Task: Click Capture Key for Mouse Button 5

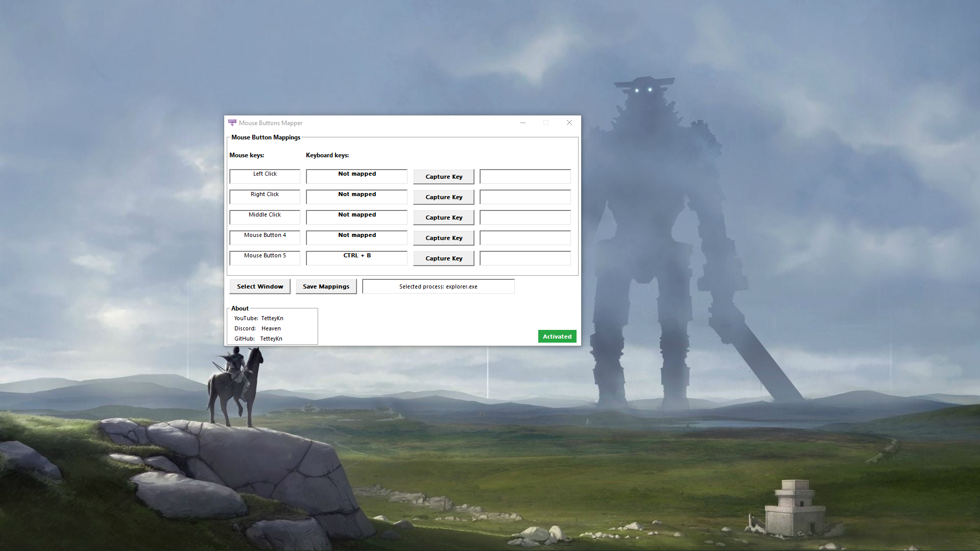Action: pos(443,258)
